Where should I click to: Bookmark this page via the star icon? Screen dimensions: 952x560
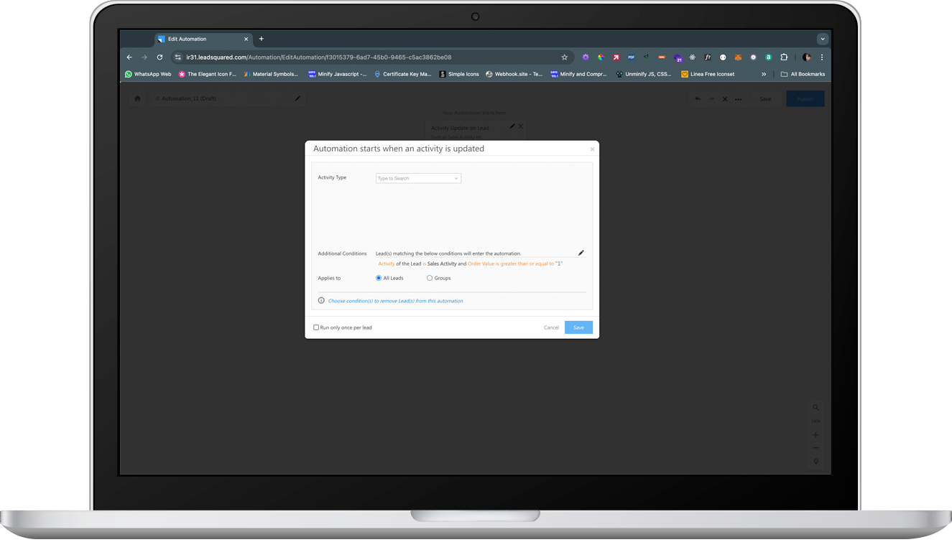pyautogui.click(x=564, y=57)
